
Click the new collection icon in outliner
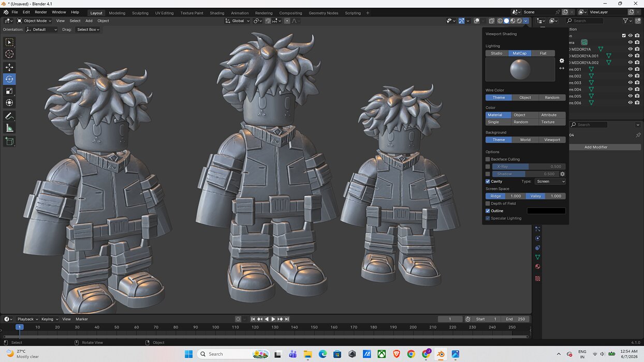(638, 21)
